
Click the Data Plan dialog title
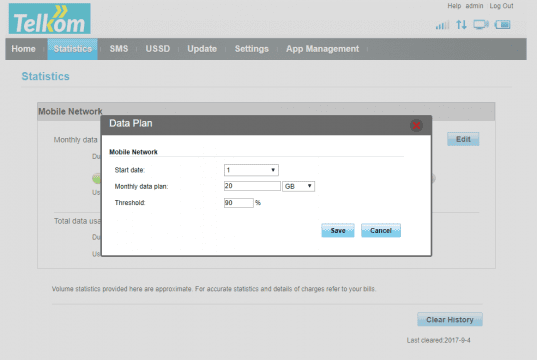coord(131,123)
